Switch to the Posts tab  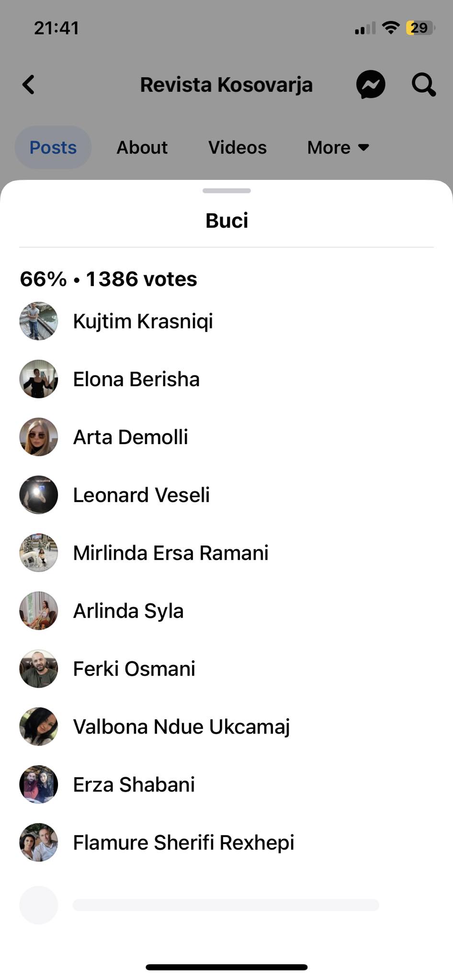pyautogui.click(x=53, y=147)
